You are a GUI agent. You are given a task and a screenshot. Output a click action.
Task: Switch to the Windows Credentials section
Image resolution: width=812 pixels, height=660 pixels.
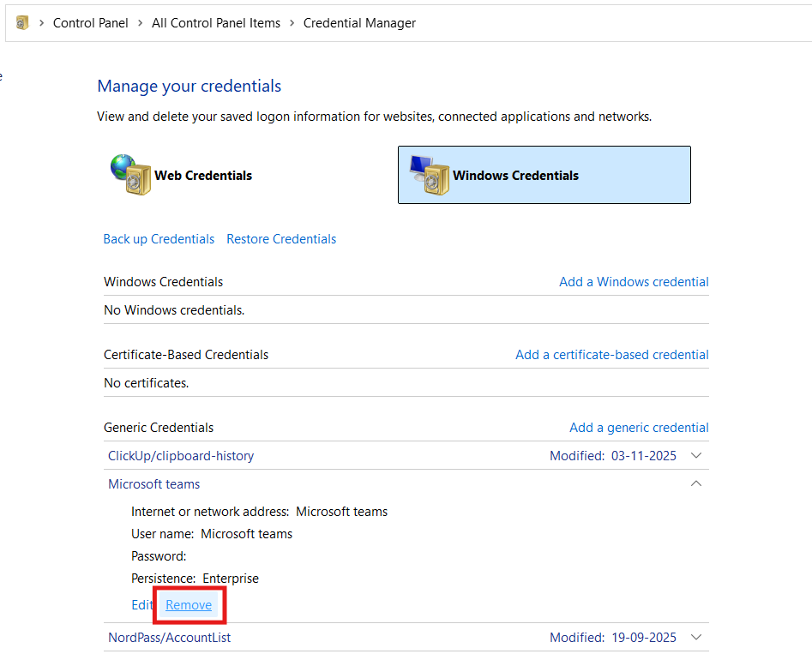(x=515, y=175)
